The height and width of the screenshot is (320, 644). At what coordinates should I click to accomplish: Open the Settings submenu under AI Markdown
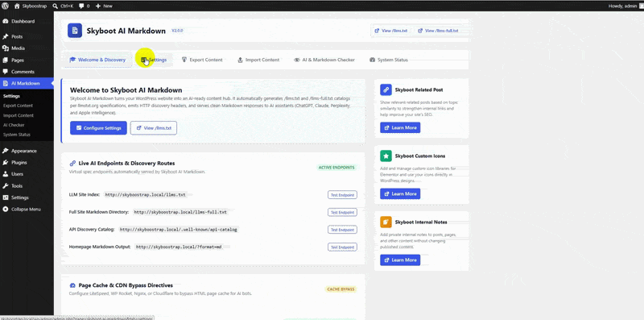click(x=11, y=96)
